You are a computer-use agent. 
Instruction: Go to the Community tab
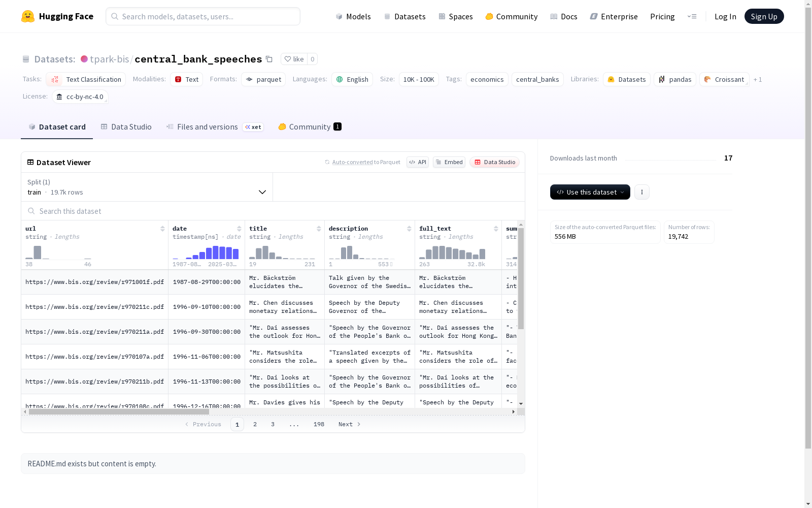(x=310, y=127)
